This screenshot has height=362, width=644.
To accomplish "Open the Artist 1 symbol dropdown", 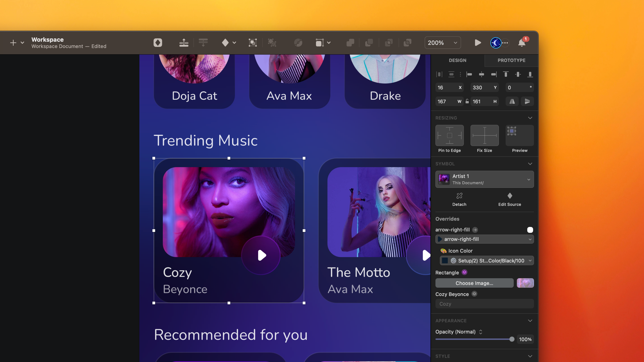I will coord(484,179).
